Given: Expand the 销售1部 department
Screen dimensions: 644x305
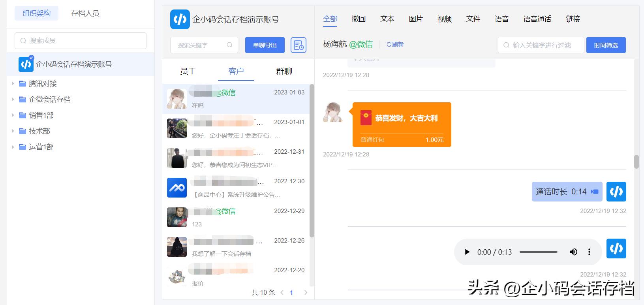Looking at the screenshot, I should tap(13, 115).
